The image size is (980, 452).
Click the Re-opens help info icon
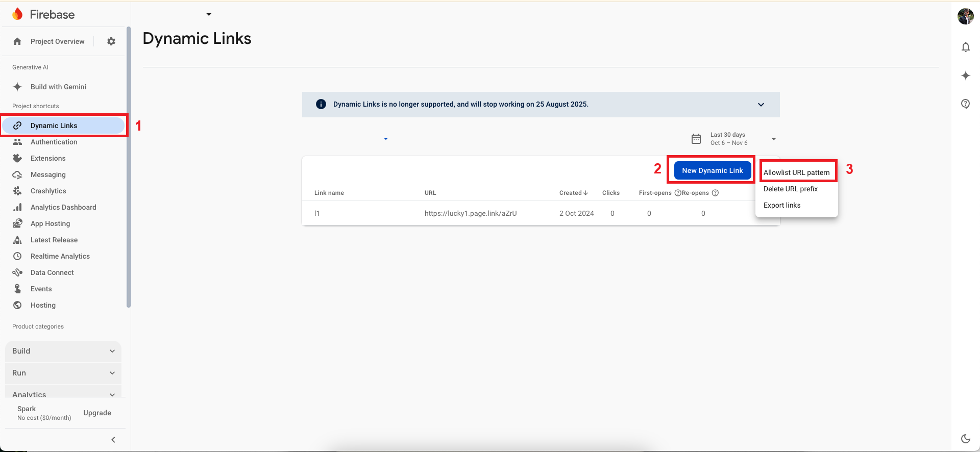(x=715, y=193)
